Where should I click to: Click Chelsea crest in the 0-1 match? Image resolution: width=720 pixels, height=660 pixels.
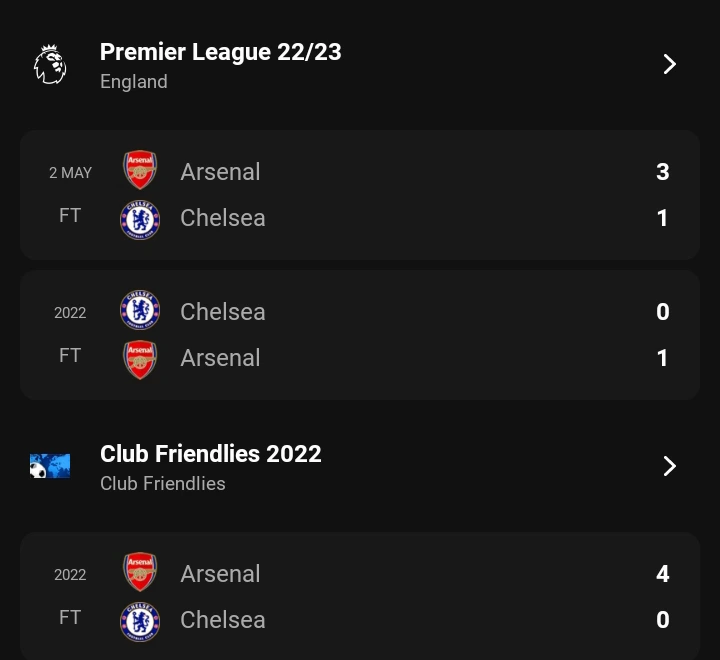click(140, 310)
